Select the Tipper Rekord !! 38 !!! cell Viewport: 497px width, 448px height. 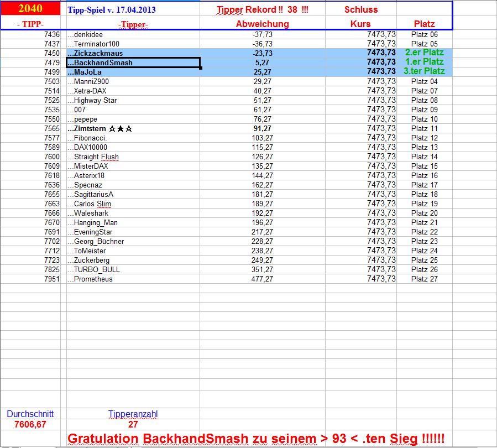pyautogui.click(x=263, y=9)
